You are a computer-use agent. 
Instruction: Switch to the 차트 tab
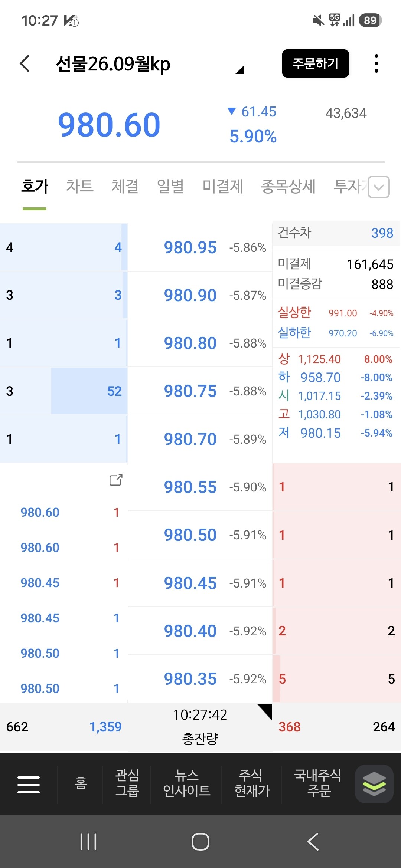(79, 186)
